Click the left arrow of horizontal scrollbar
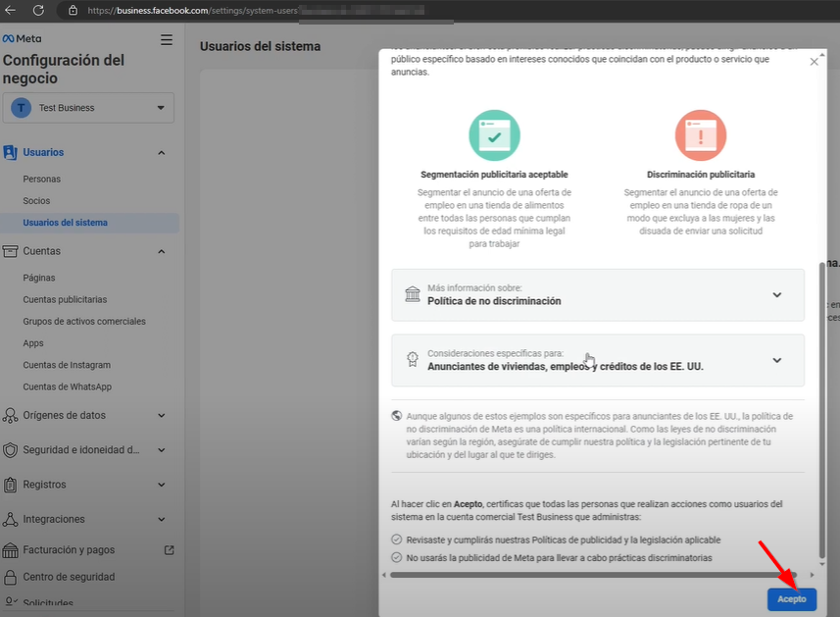 point(384,575)
